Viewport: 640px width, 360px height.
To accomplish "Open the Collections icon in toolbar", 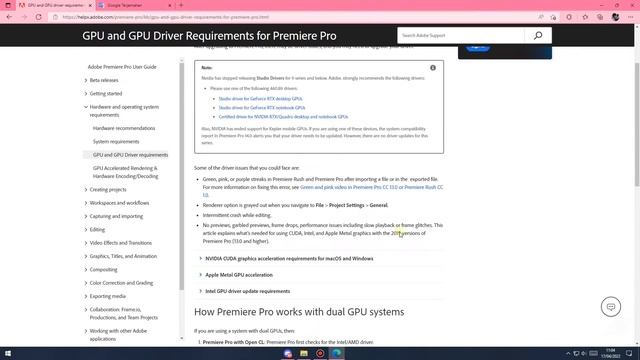I will coord(600,17).
